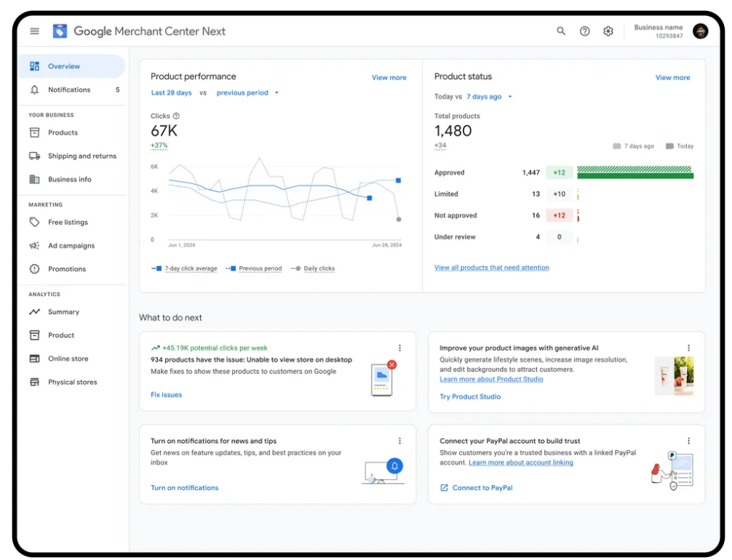Open the Physical stores analytics page
This screenshot has height=560, width=732.
coord(71,382)
